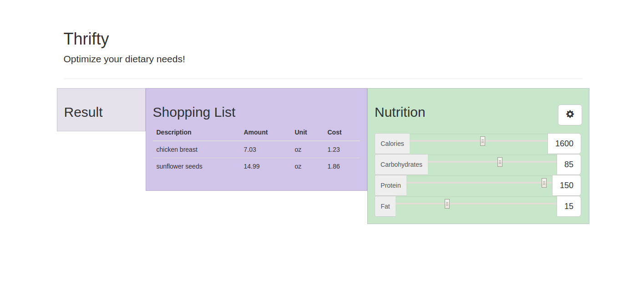The image size is (644, 284).
Task: Click the Protein slider handle
Action: pyautogui.click(x=544, y=183)
